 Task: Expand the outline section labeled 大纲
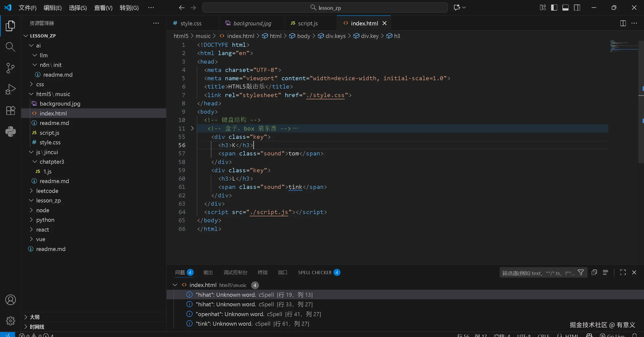[x=34, y=317]
